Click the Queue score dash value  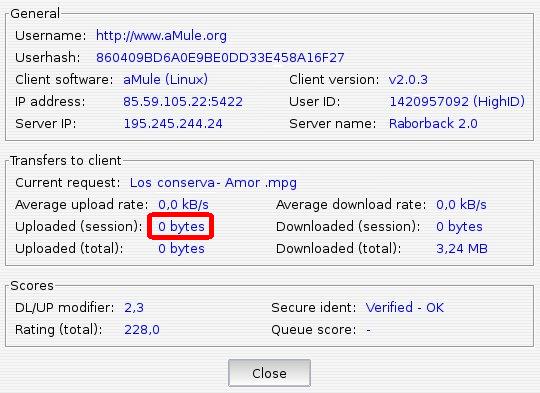tap(368, 330)
